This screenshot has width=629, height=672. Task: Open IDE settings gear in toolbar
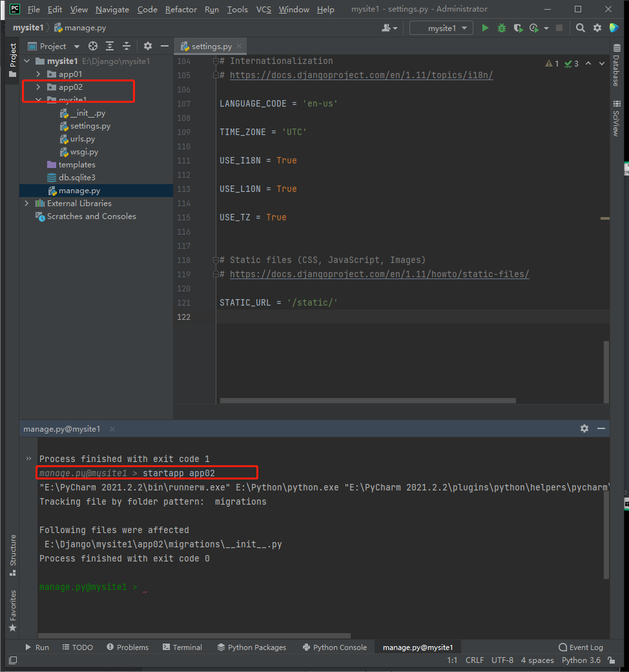[597, 28]
